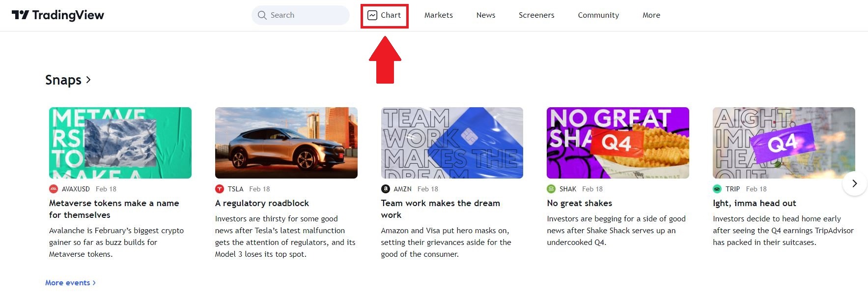Click the AMZN symbol icon
The width and height of the screenshot is (868, 303).
[386, 189]
